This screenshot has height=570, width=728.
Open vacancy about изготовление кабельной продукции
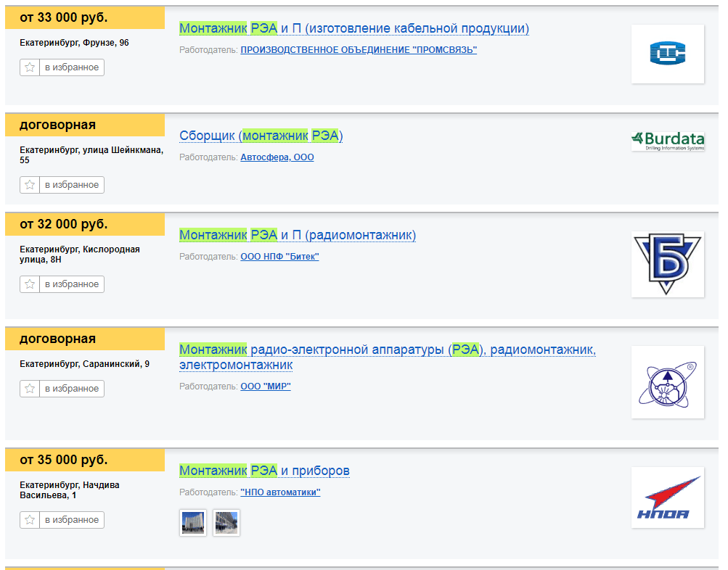tap(353, 29)
